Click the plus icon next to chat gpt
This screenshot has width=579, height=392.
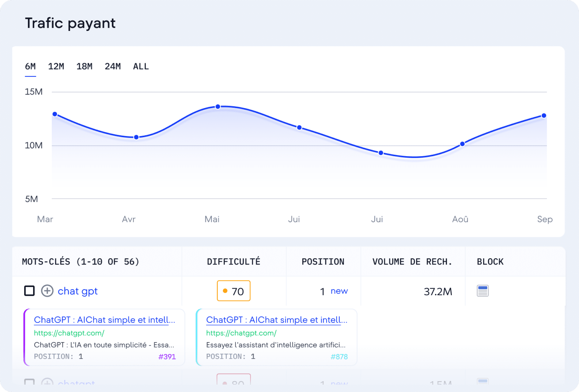(47, 291)
